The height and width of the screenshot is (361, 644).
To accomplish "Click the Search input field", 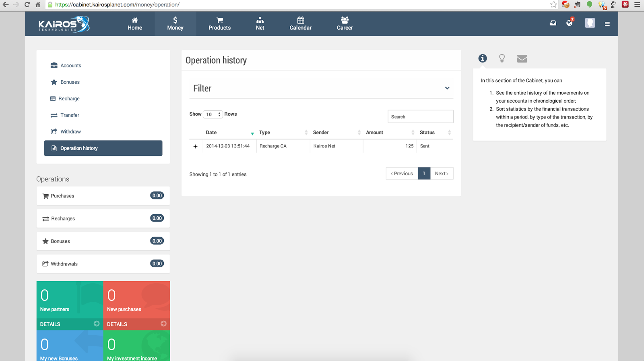I will coord(421,116).
